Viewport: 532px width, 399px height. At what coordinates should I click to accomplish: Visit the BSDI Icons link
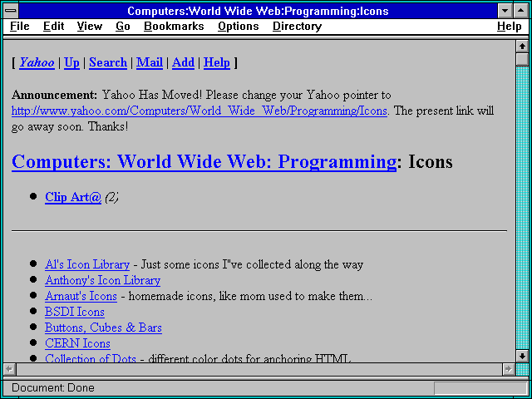coord(75,312)
